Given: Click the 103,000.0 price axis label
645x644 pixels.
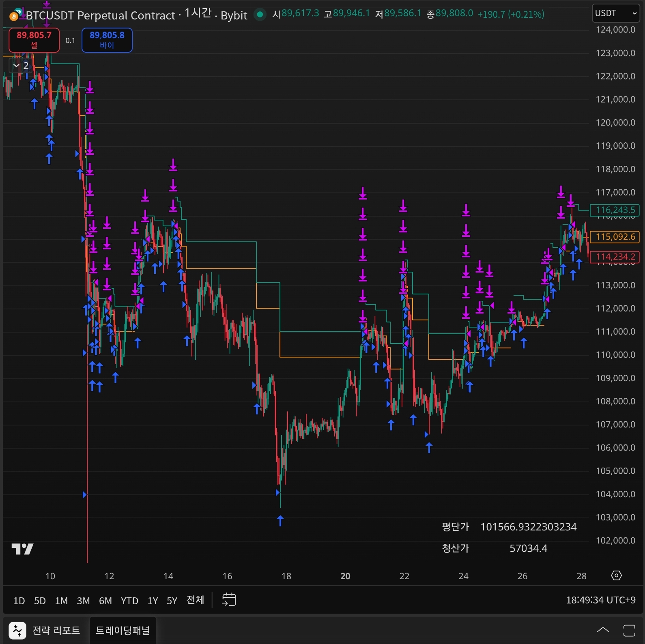Looking at the screenshot, I should point(615,517).
